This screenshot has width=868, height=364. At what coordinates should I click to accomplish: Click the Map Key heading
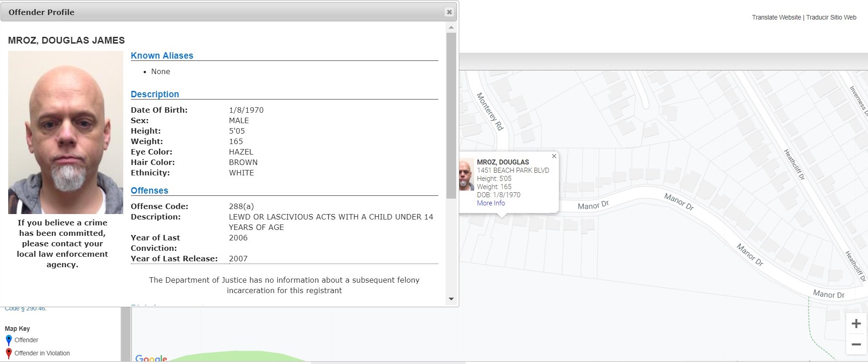[17, 329]
